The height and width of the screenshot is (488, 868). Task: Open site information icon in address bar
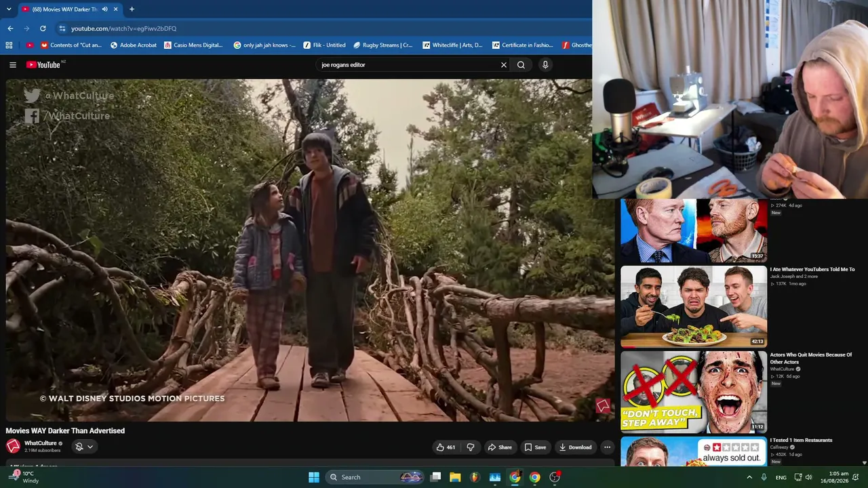point(62,28)
